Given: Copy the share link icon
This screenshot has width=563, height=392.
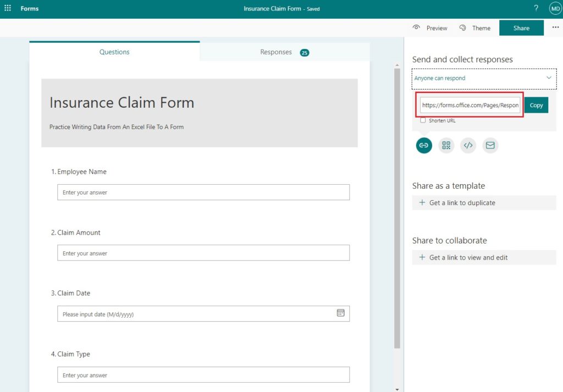Looking at the screenshot, I should (423, 145).
